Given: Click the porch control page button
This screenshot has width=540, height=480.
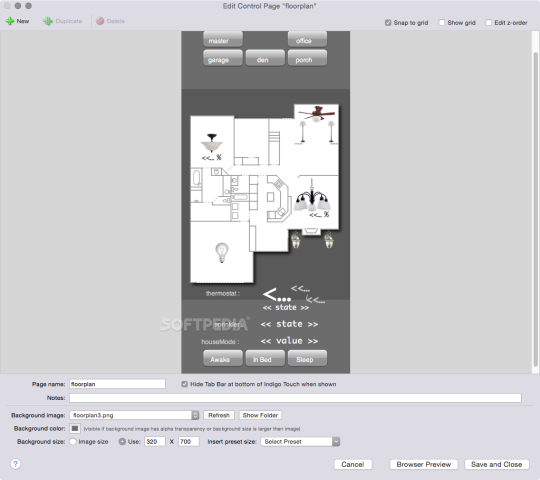Looking at the screenshot, I should tap(307, 58).
